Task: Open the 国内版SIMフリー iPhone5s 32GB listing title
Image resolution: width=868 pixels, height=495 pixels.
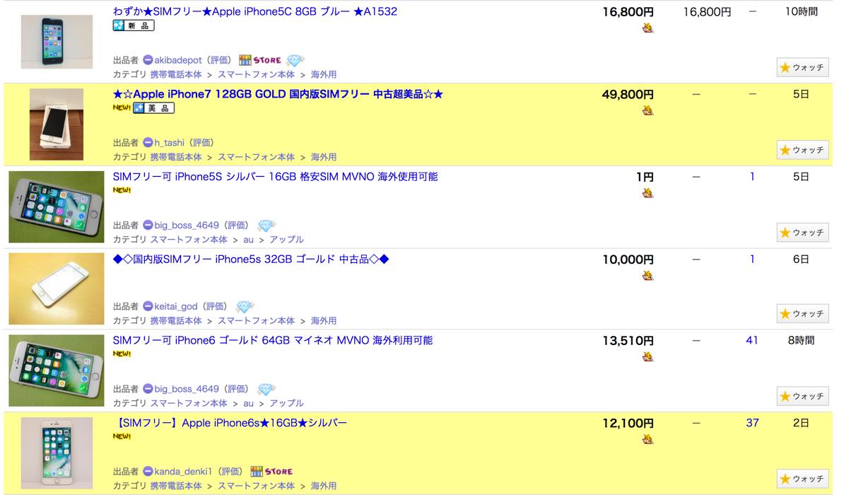Action: coord(251,259)
